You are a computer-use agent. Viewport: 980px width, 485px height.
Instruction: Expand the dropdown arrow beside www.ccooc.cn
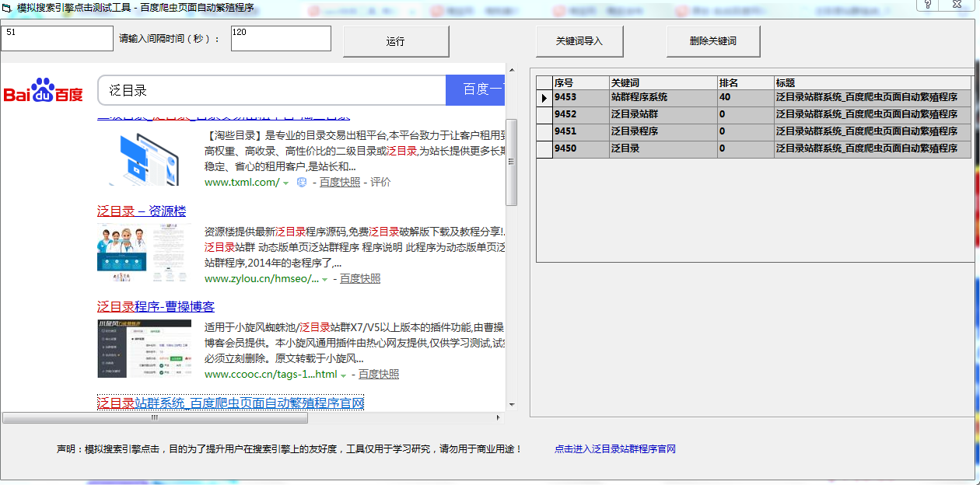click(x=343, y=375)
